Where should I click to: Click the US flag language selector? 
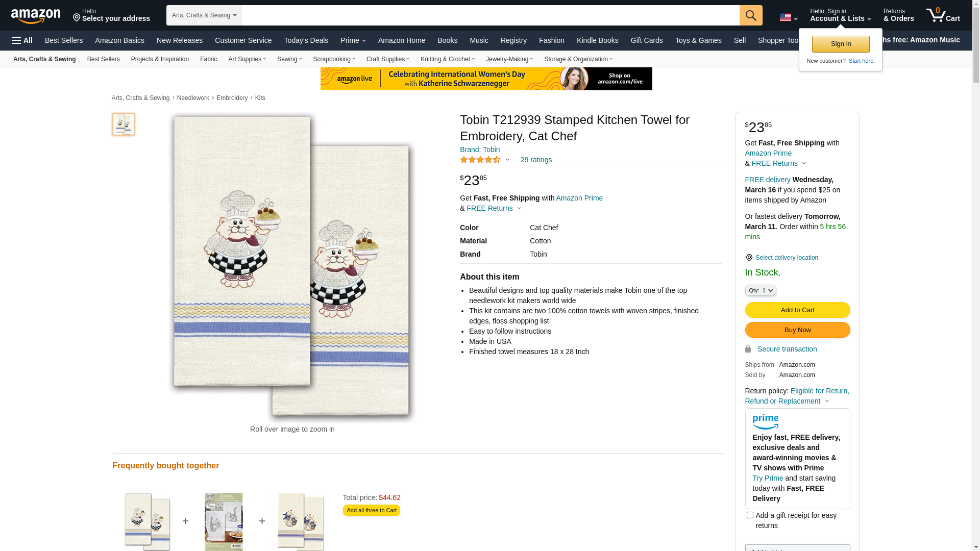point(788,17)
